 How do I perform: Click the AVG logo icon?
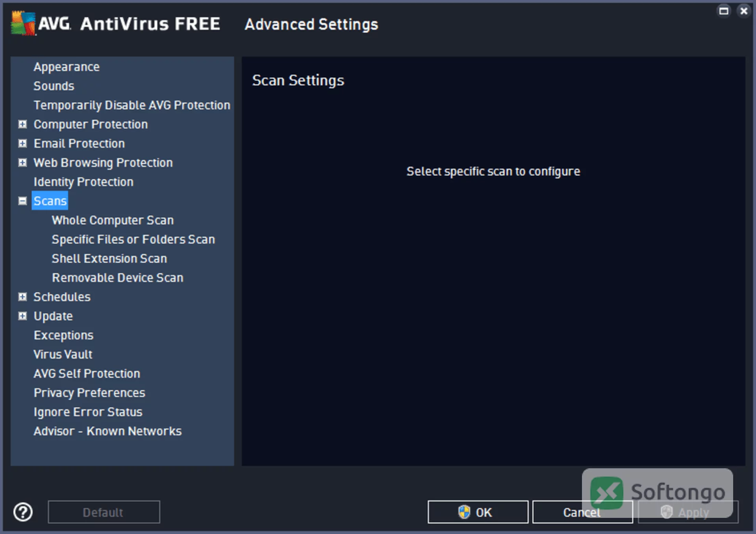coord(23,23)
